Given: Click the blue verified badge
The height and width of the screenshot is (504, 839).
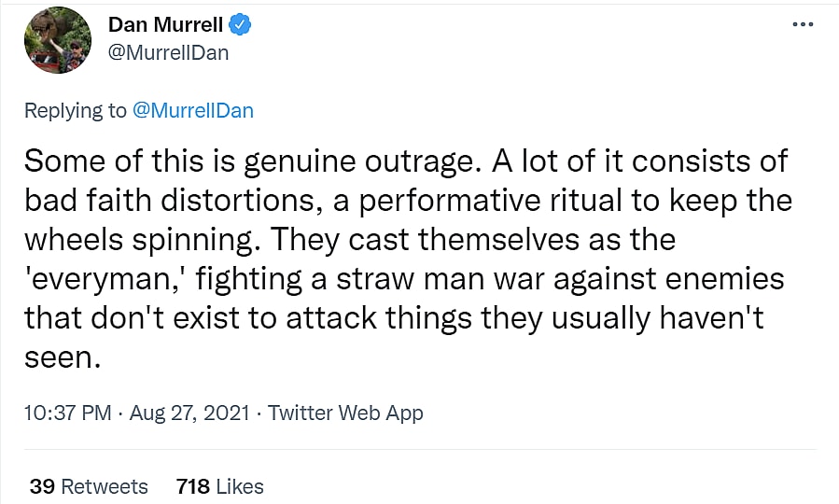Looking at the screenshot, I should (241, 25).
